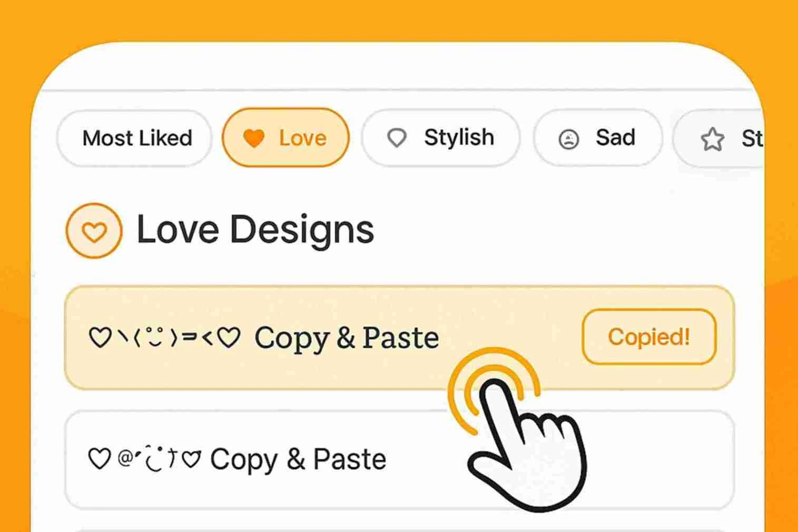The image size is (798, 532).
Task: Click the heart inside the circular Love Designs icon
Action: point(94,231)
